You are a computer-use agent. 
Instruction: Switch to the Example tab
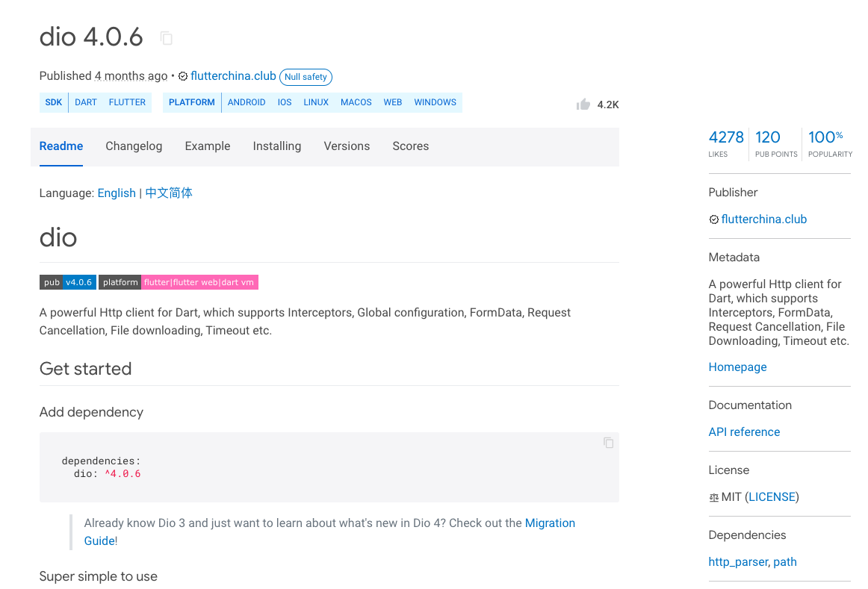[x=208, y=146]
